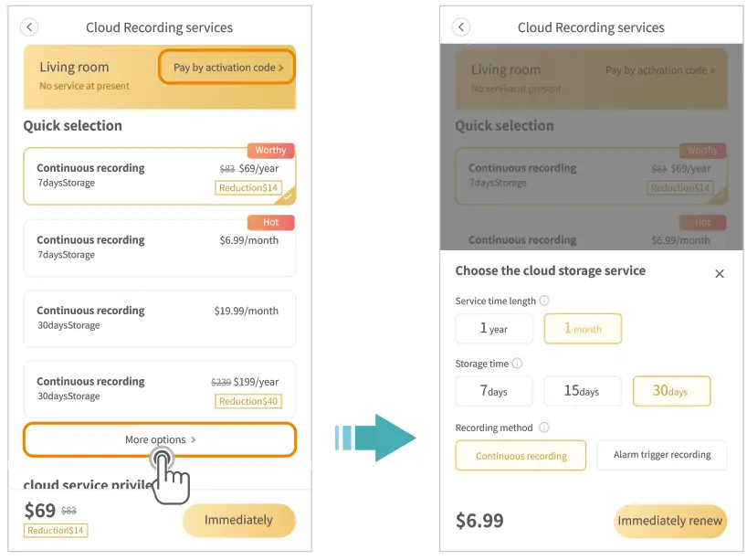
Task: Close the cloud storage service panel
Action: [x=720, y=274]
